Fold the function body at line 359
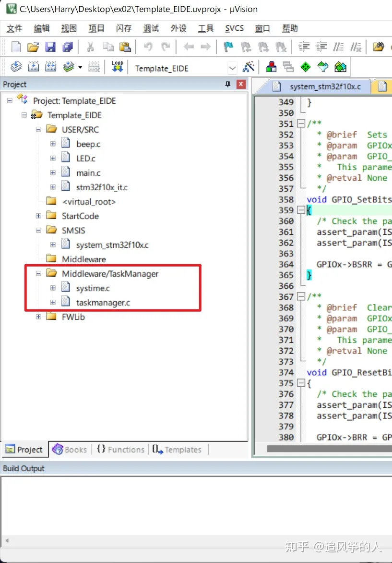This screenshot has height=563, width=392. tap(301, 210)
